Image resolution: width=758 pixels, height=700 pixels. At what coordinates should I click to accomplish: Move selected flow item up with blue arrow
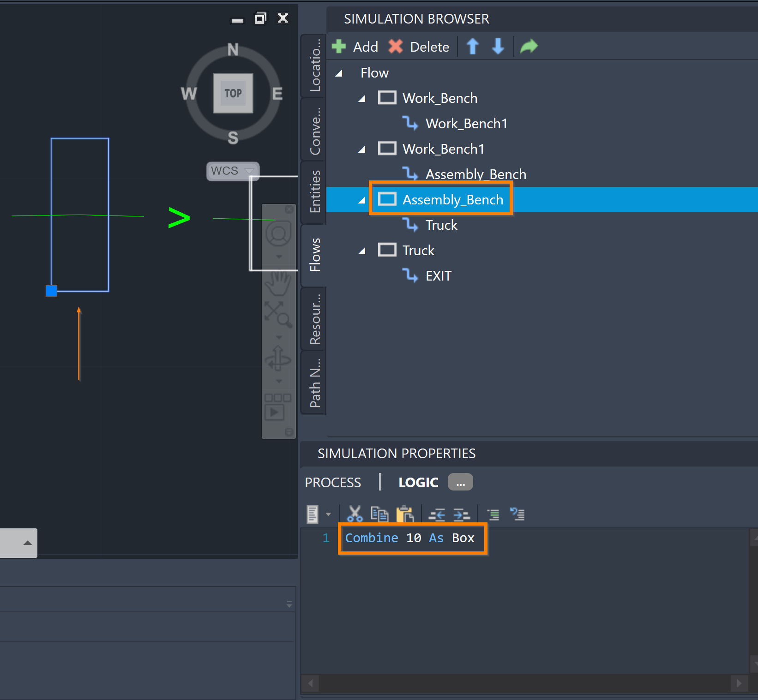(472, 47)
